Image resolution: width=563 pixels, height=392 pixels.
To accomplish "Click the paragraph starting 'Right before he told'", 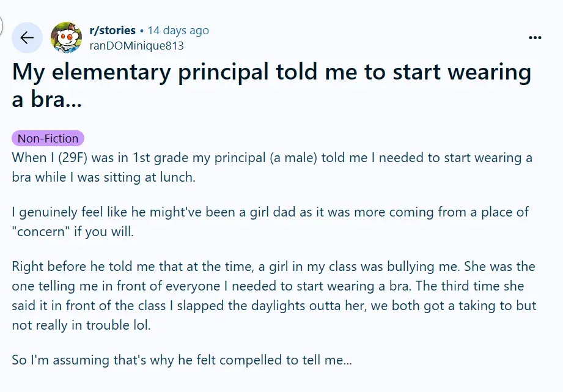I will (x=274, y=296).
